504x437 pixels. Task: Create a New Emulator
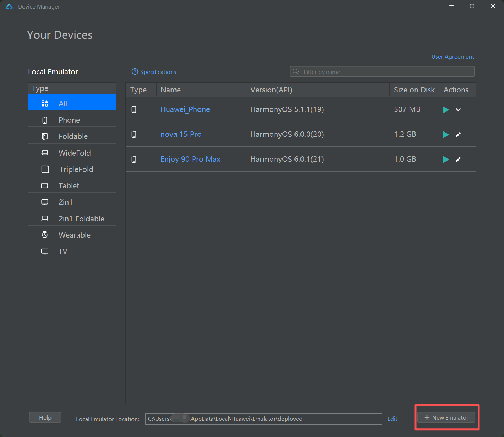pos(446,417)
